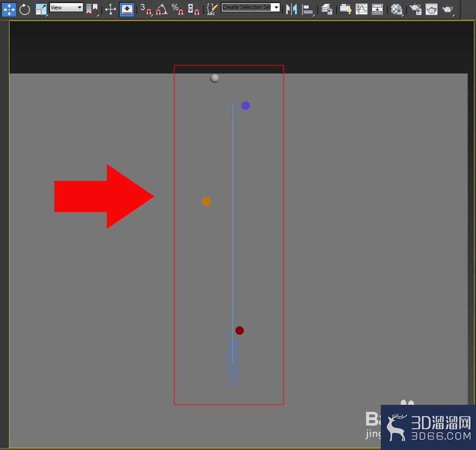Open the View reference coordinate system dropdown
The height and width of the screenshot is (450, 476).
pyautogui.click(x=66, y=7)
